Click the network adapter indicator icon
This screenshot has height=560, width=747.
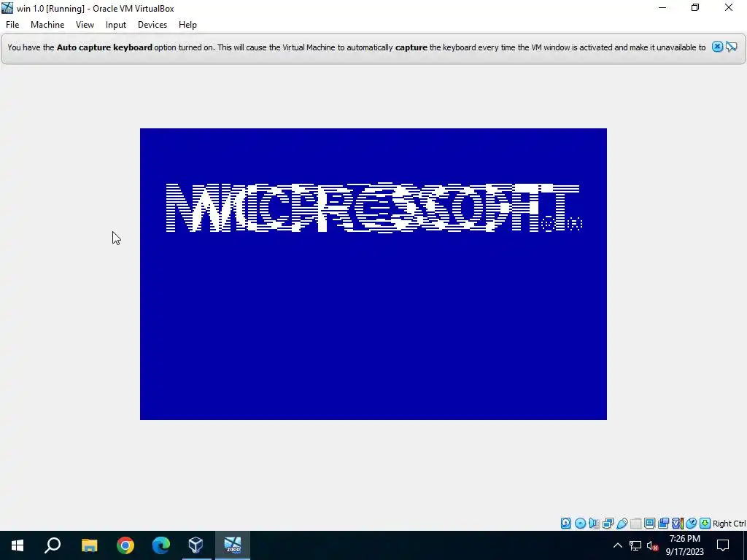point(608,524)
